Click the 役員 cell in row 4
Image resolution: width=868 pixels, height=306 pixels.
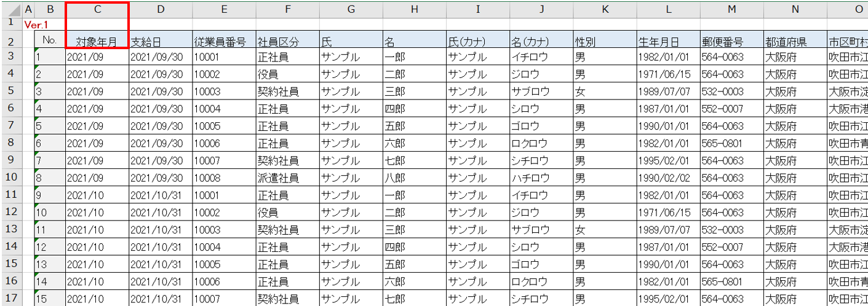tap(287, 74)
